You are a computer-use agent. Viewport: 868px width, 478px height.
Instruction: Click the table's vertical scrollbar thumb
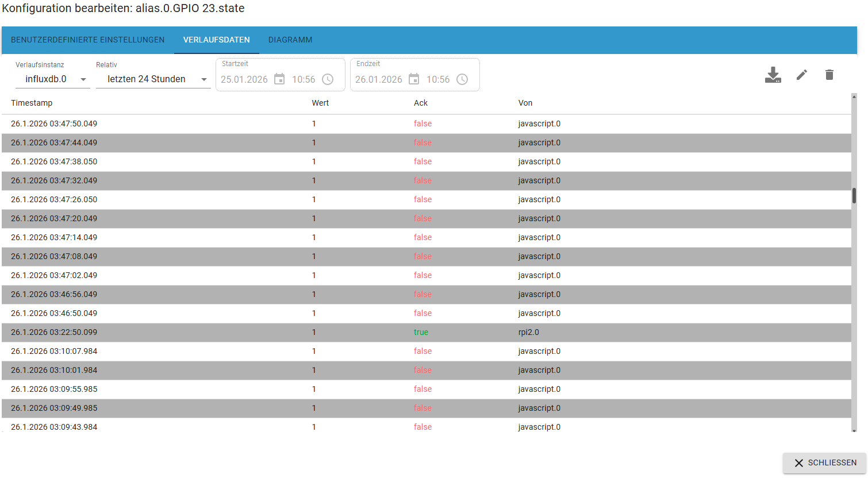point(854,195)
